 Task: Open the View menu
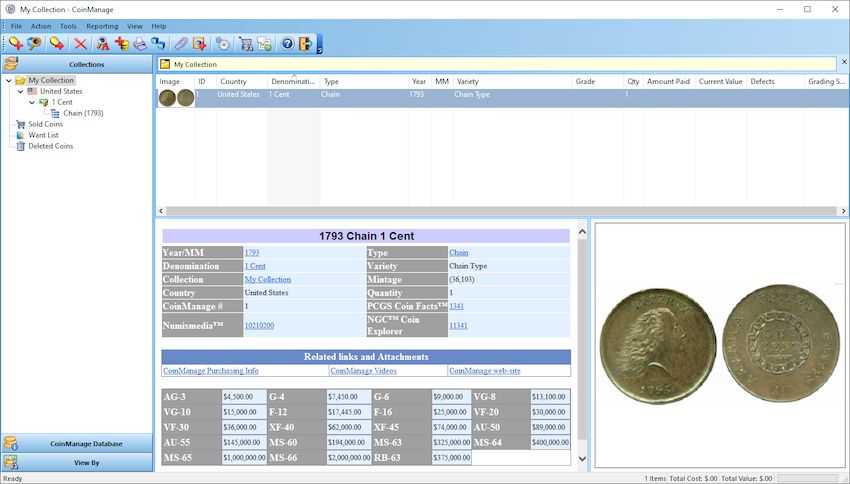point(134,26)
